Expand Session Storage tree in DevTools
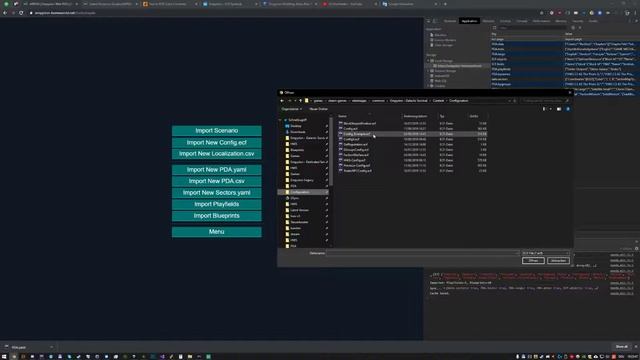The image size is (640, 360). click(x=428, y=71)
